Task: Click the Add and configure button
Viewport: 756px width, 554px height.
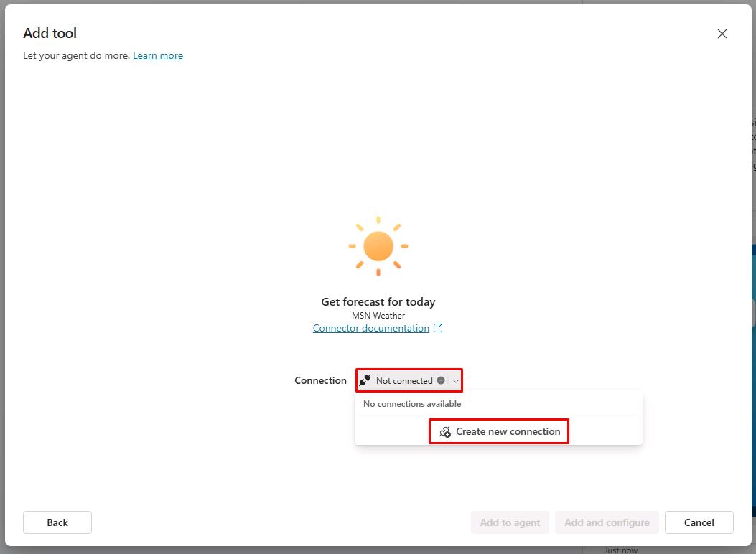Action: (x=607, y=522)
